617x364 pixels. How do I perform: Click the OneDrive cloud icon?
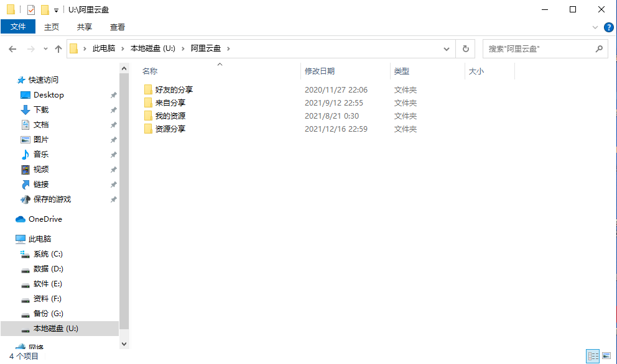[21, 219]
